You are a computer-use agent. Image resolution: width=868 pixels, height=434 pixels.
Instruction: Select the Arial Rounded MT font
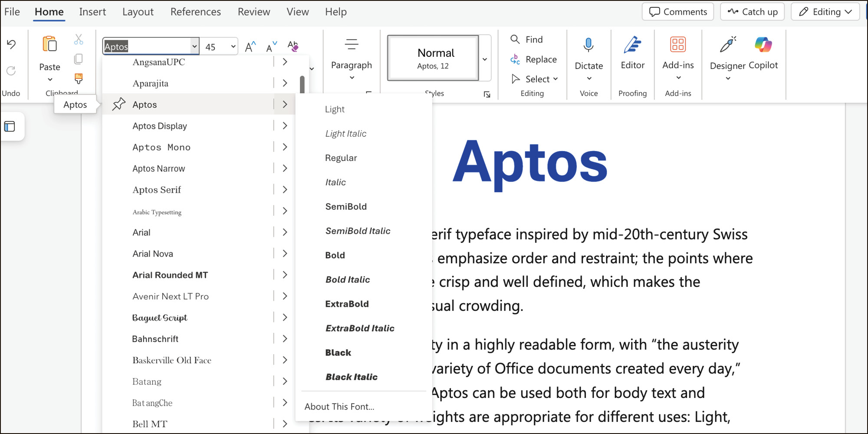[x=170, y=275]
